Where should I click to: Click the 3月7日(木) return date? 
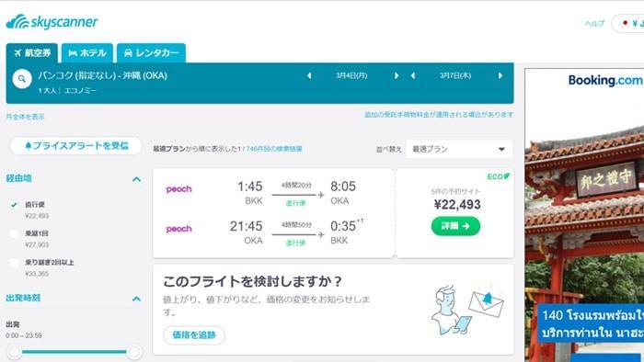(455, 75)
